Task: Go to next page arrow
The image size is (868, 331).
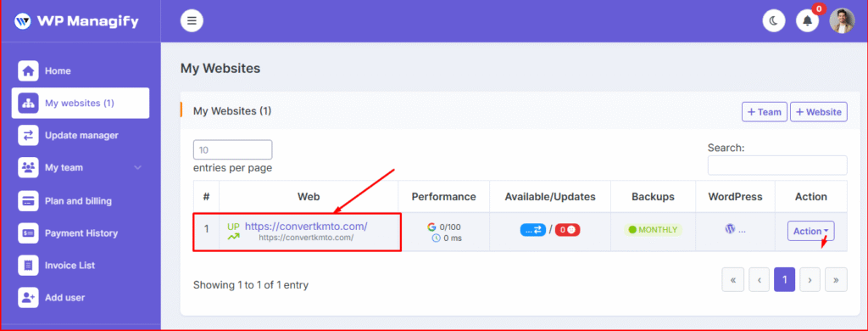Action: point(810,280)
